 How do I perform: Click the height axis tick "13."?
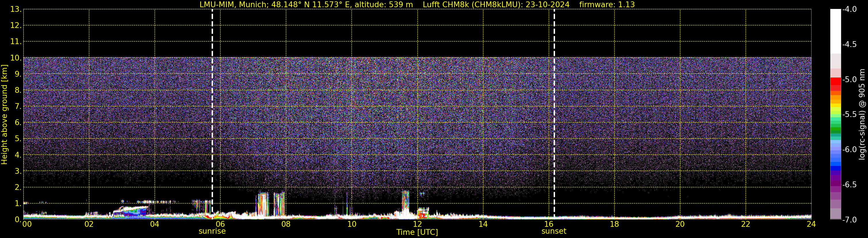point(16,10)
